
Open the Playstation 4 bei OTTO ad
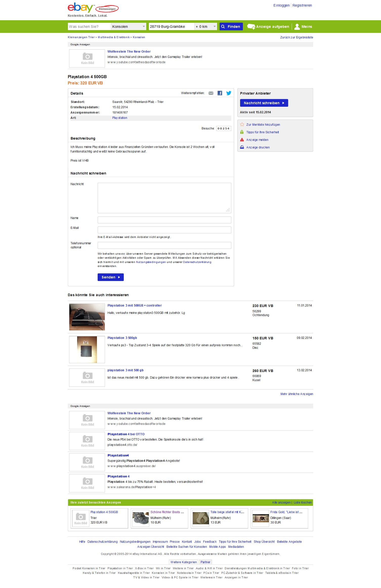pyautogui.click(x=126, y=434)
